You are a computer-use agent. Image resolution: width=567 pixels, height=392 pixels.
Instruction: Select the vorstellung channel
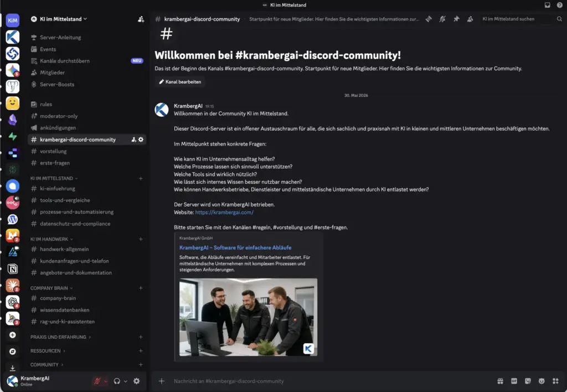point(87,151)
